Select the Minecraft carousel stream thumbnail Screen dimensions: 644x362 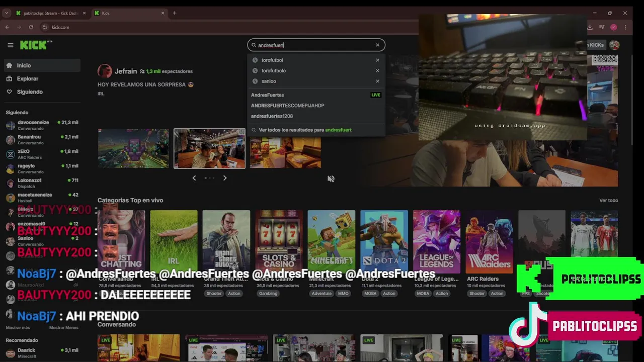point(133,148)
